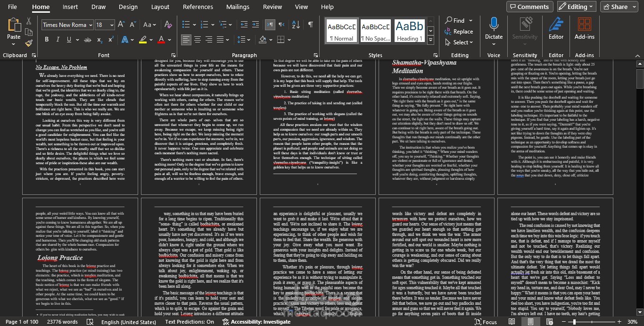Click the Cut scissors icon
Image resolution: width=644 pixels, height=326 pixels.
[29, 22]
